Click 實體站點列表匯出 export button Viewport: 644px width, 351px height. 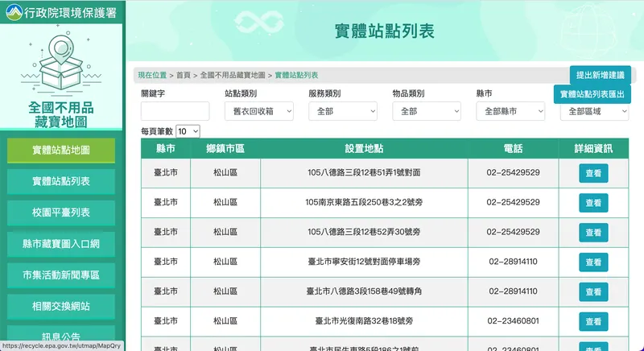point(592,94)
